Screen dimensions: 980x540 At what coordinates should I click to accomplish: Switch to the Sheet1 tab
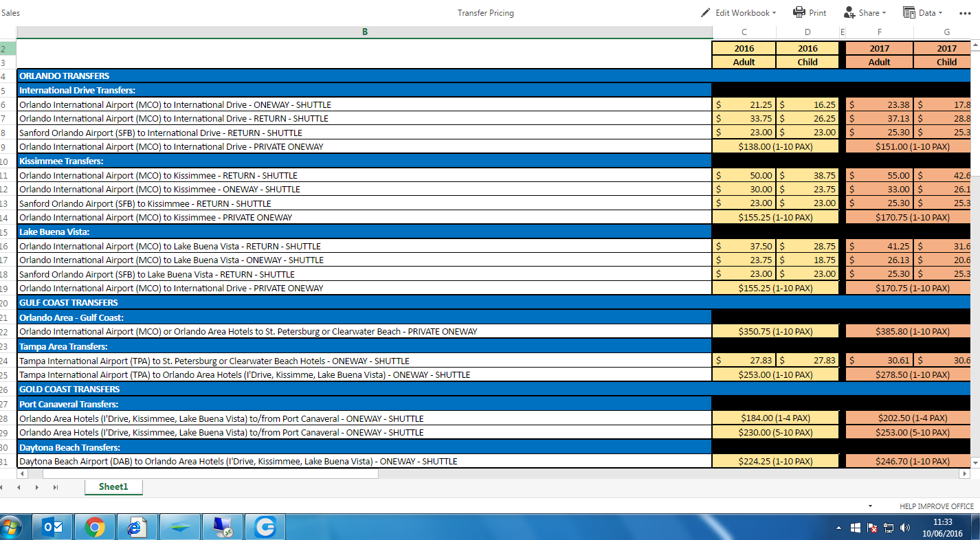coord(113,487)
